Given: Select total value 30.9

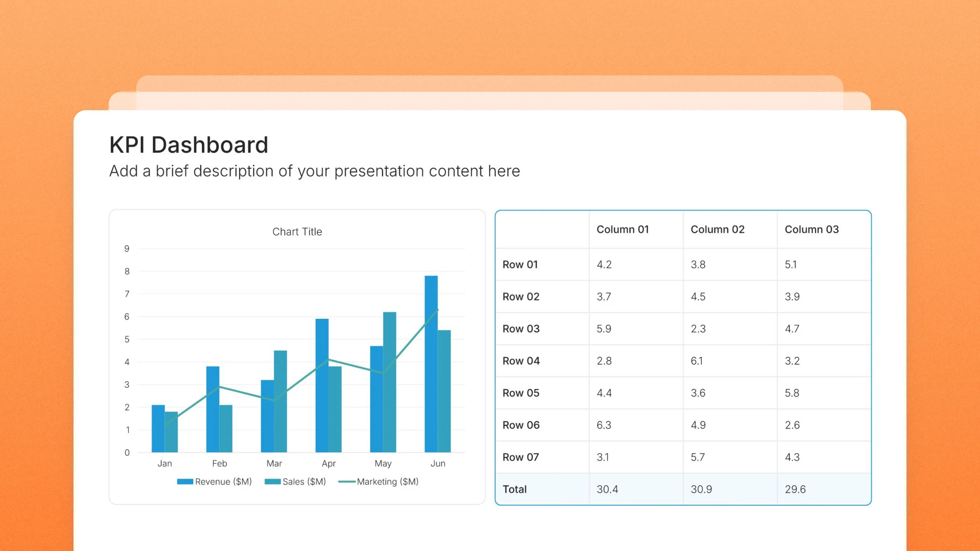Looking at the screenshot, I should click(x=701, y=489).
